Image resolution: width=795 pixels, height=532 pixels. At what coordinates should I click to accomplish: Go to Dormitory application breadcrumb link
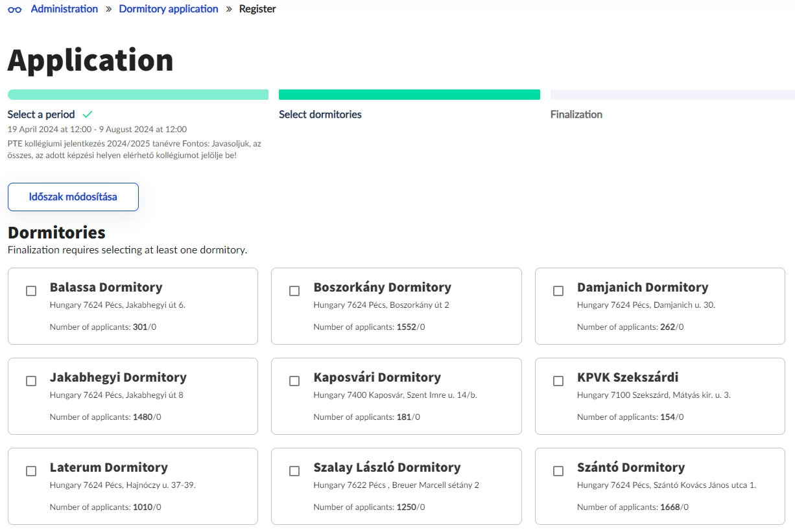[x=169, y=9]
